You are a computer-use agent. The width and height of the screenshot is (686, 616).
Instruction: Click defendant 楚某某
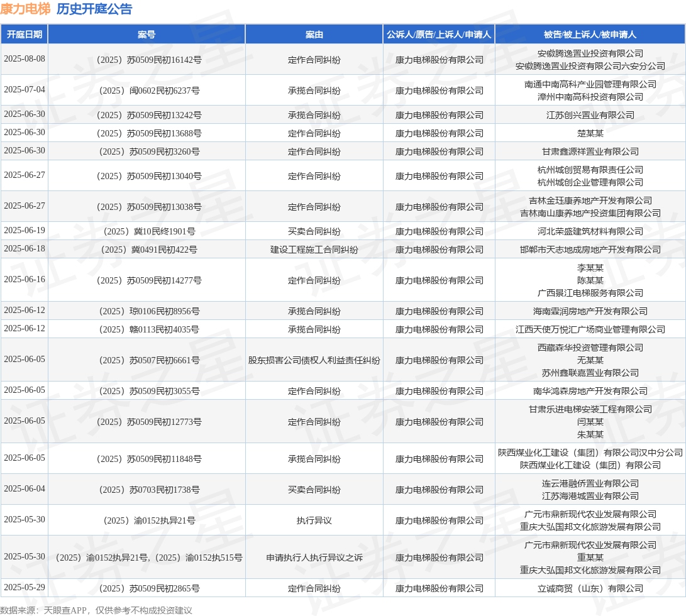590,133
